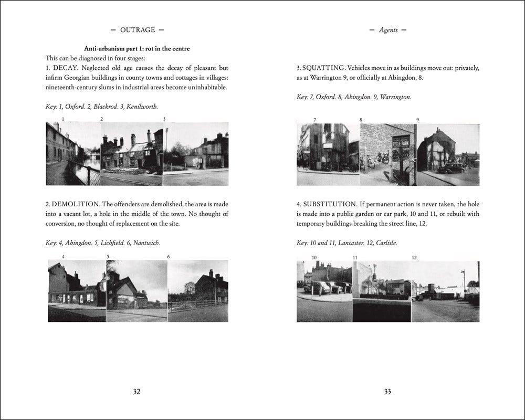Click the OUTRAGE page header

137,30
